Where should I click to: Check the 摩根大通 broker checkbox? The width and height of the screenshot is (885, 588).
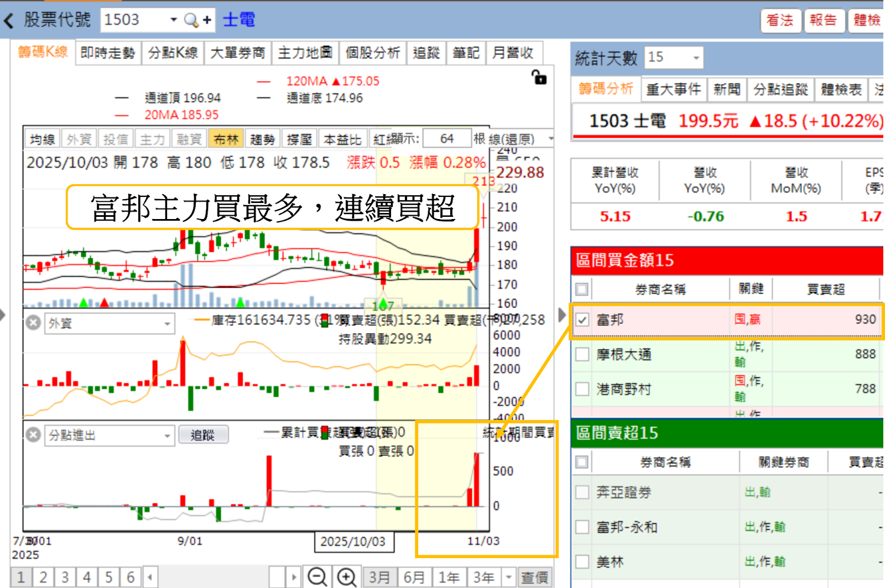(x=582, y=354)
